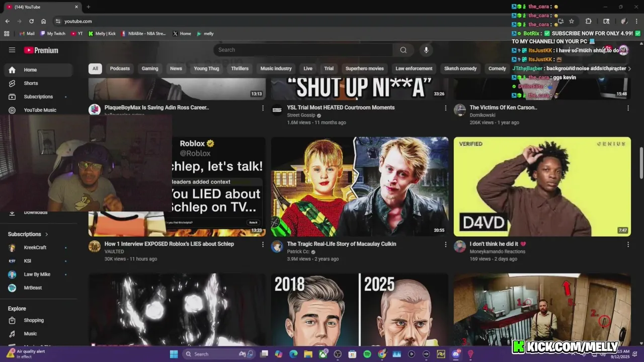Click the VAULTED channel avatar
The image size is (644, 362).
[x=95, y=246]
